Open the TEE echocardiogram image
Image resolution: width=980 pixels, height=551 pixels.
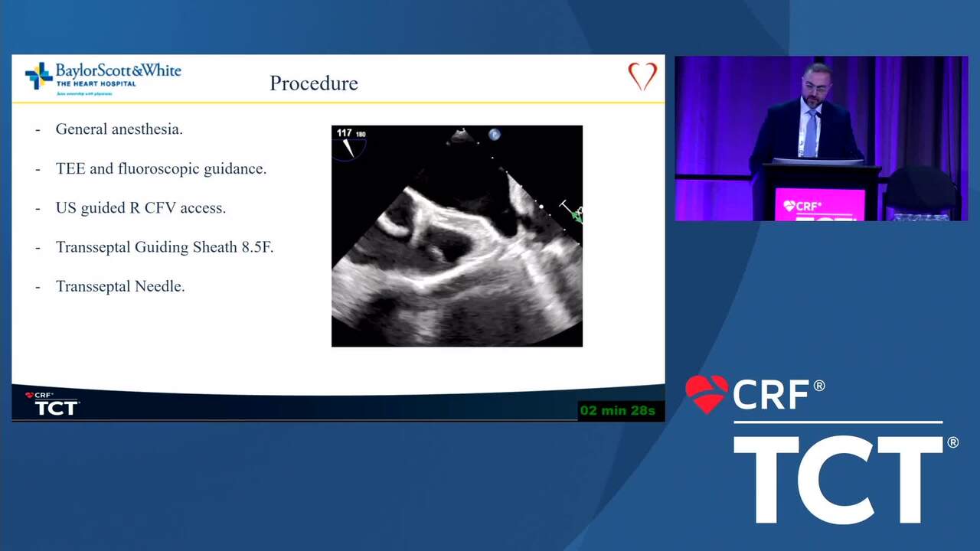tap(457, 236)
